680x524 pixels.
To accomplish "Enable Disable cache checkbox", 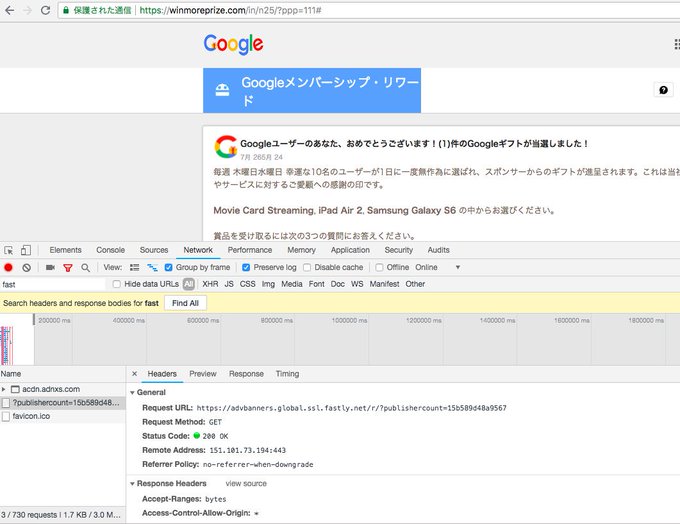I will [x=307, y=267].
